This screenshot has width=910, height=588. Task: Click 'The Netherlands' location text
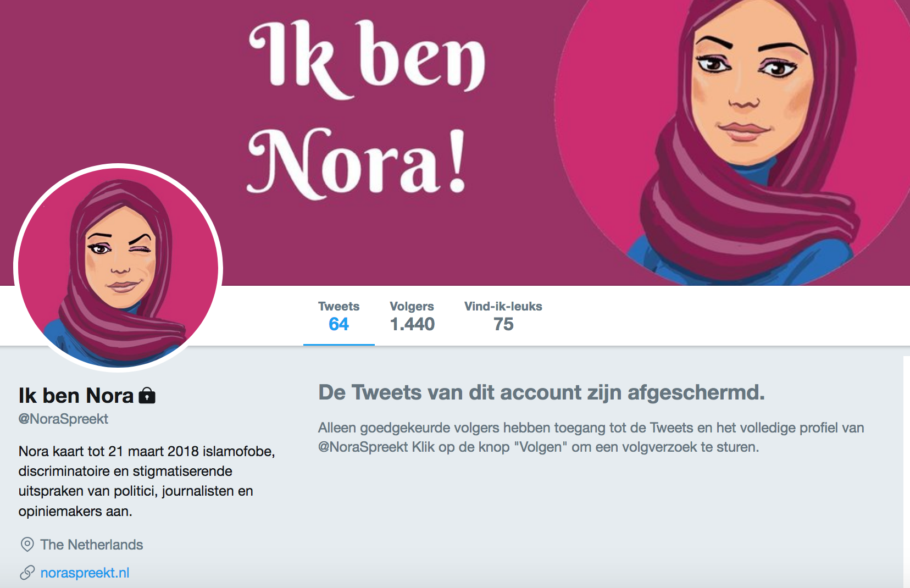[x=91, y=545]
